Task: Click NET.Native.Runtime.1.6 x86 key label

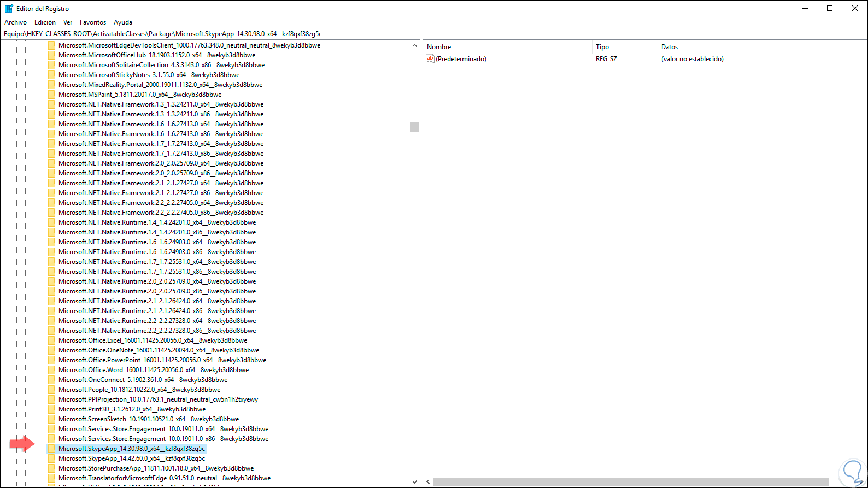Action: coord(157,252)
